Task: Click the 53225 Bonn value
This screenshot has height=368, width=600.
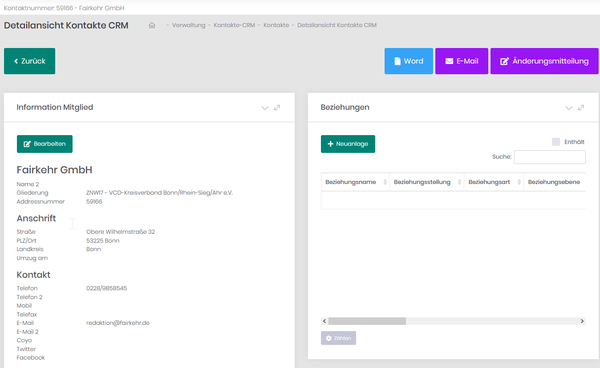Action: coord(103,241)
